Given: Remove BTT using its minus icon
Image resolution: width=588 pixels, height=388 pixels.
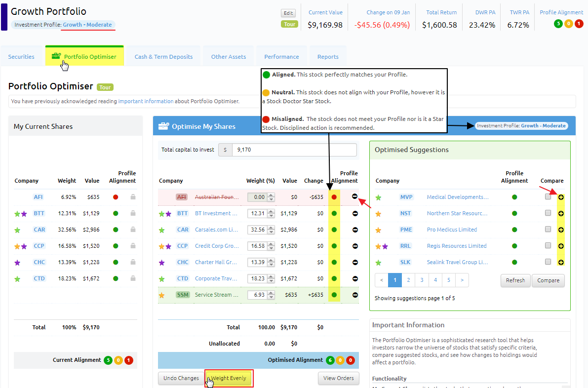Looking at the screenshot, I should pos(355,213).
